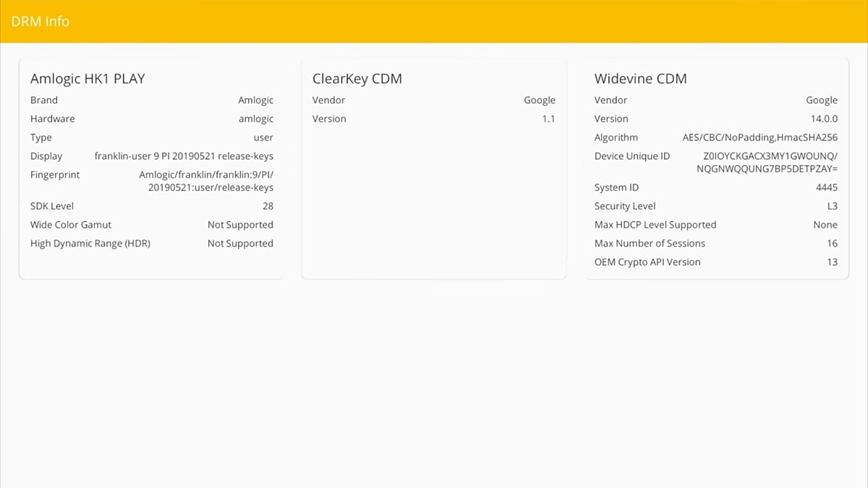
Task: Click the SDK Level label
Action: tap(52, 206)
